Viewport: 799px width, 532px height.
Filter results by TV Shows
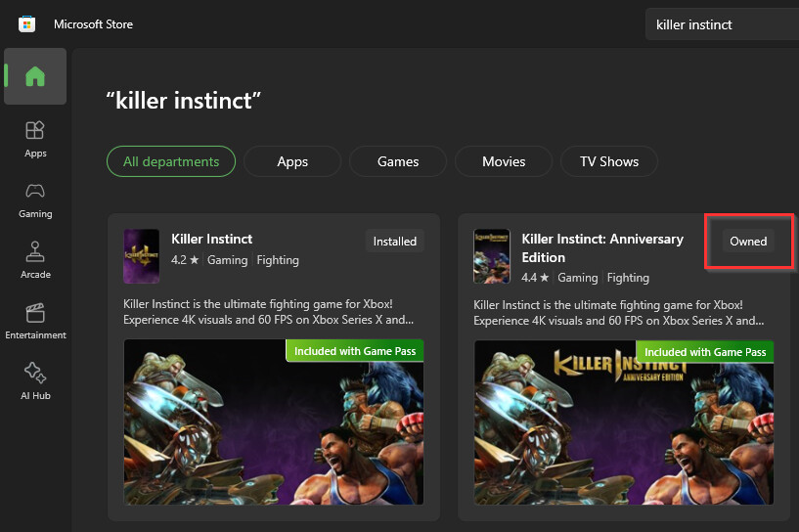tap(609, 161)
